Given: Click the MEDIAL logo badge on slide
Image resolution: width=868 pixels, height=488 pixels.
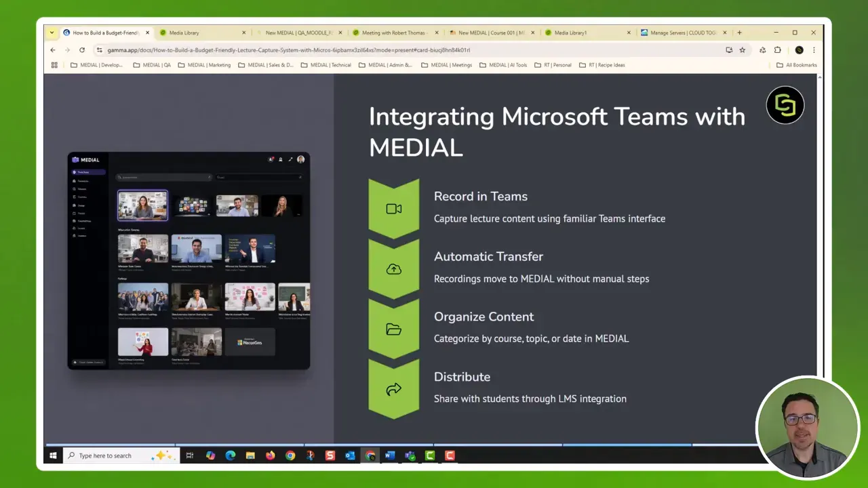Looking at the screenshot, I should 785,105.
